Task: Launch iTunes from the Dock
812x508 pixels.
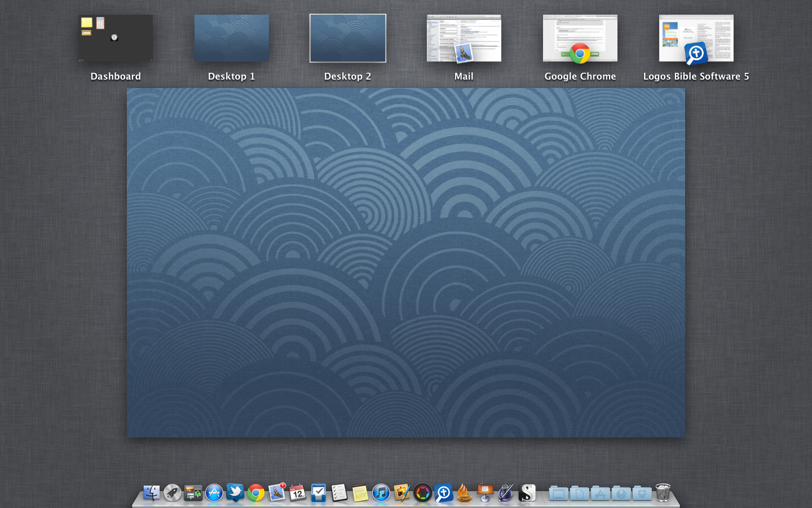Action: [381, 493]
